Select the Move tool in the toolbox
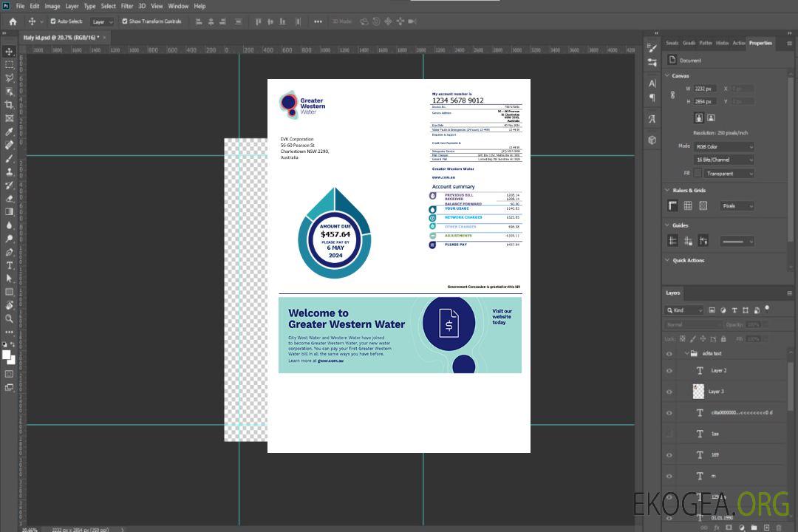Screen dimensions: 798x532 click(x=9, y=52)
